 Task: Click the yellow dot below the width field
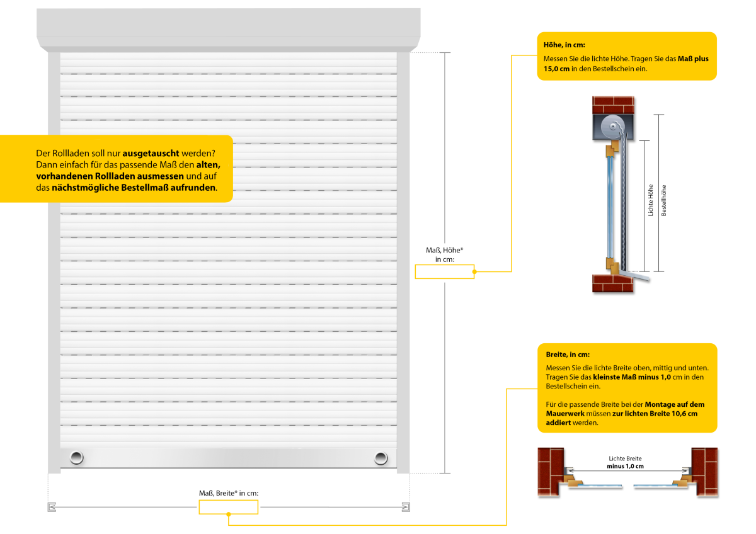[229, 514]
